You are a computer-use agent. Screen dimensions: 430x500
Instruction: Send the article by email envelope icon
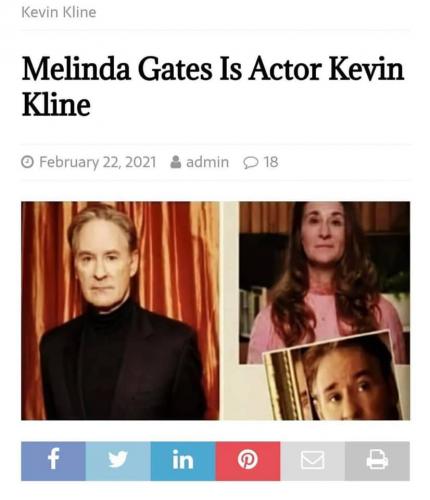coord(312,461)
